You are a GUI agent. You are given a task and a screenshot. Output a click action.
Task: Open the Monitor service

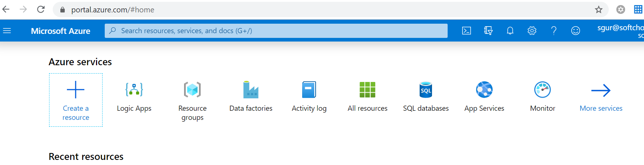[543, 90]
